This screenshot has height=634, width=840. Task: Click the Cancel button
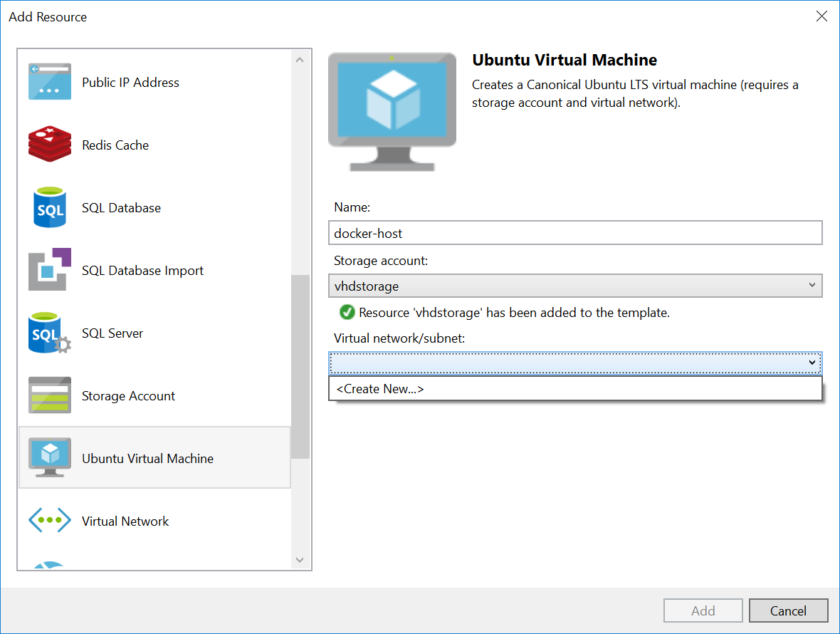tap(788, 610)
